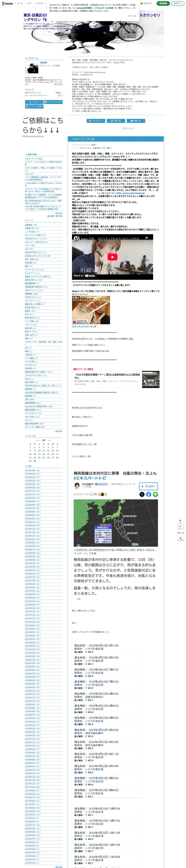Screen dimensions: 186x868
Task: Open 全体ブログランキング link
Action: (x=33, y=93)
